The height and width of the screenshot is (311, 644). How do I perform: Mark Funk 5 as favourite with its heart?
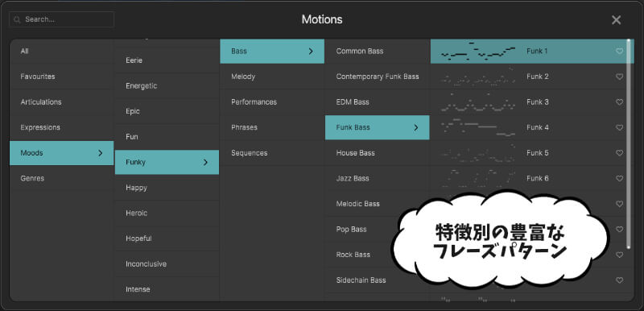619,153
